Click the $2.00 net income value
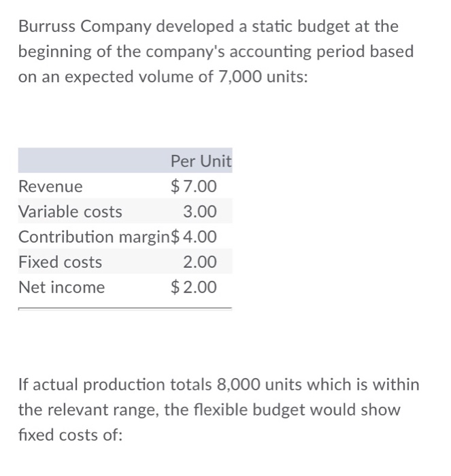The image size is (451, 476). (193, 287)
